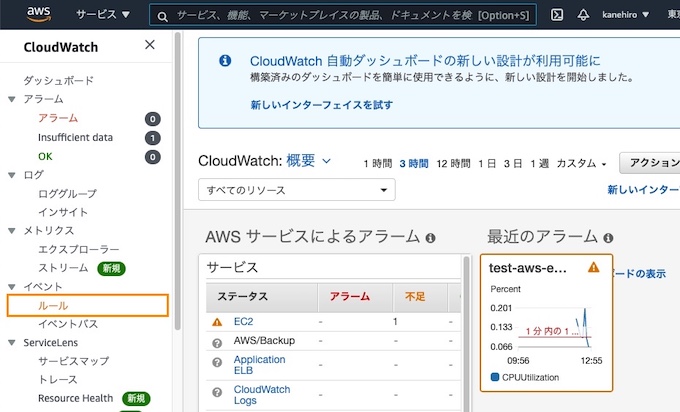Click info icon beside 最近のアラーム

(608, 238)
